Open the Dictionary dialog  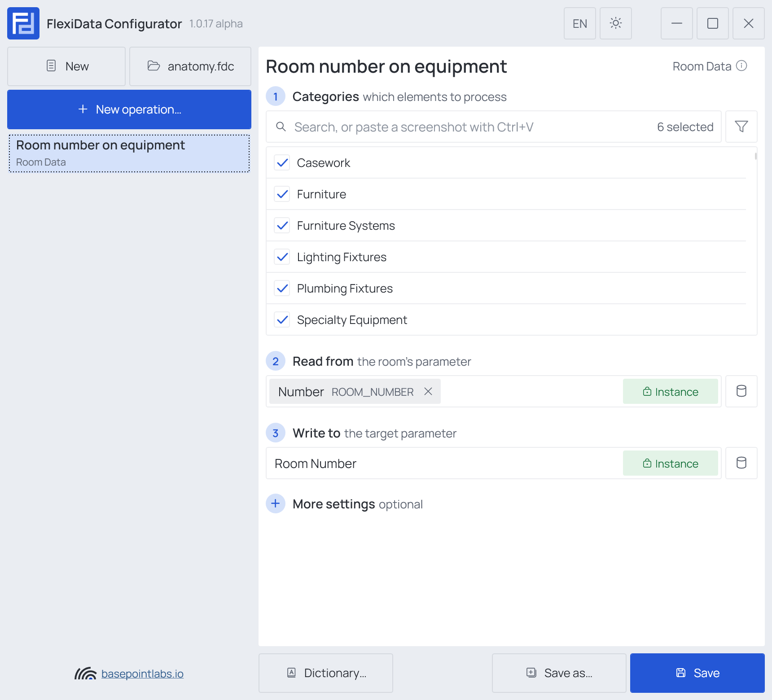(x=326, y=673)
